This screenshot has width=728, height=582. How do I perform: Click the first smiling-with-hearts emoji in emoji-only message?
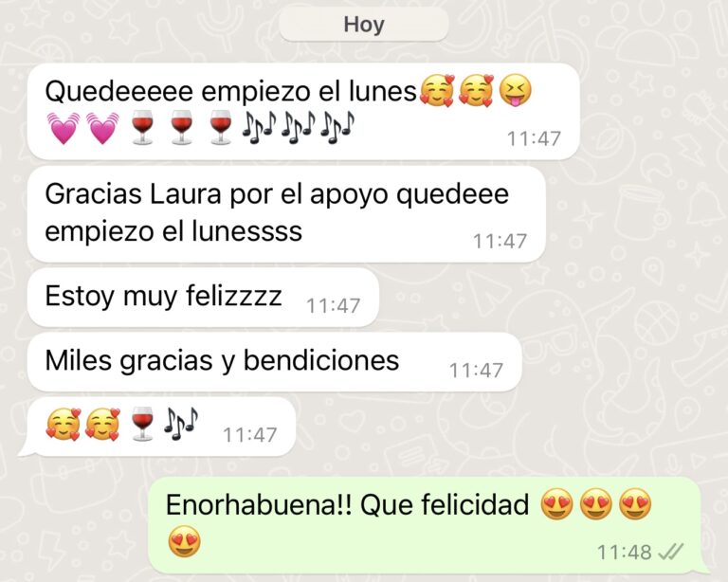tap(64, 424)
